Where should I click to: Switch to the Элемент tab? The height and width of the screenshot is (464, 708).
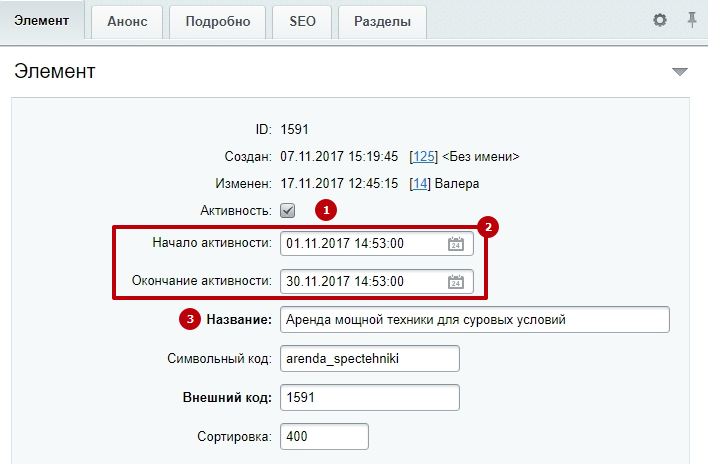click(x=42, y=21)
